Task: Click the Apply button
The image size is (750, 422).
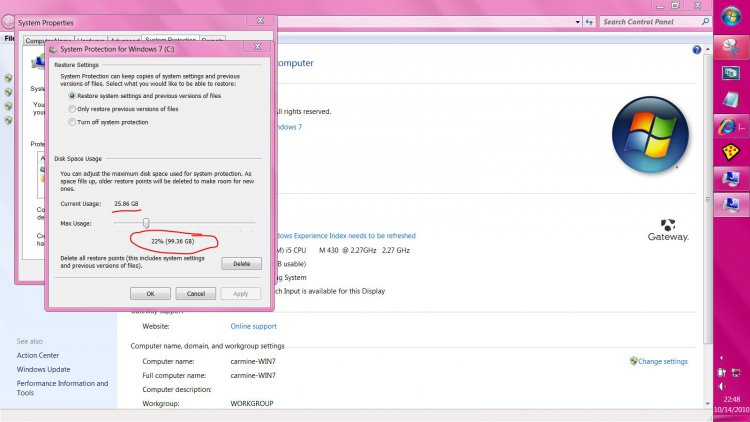Action: point(241,293)
